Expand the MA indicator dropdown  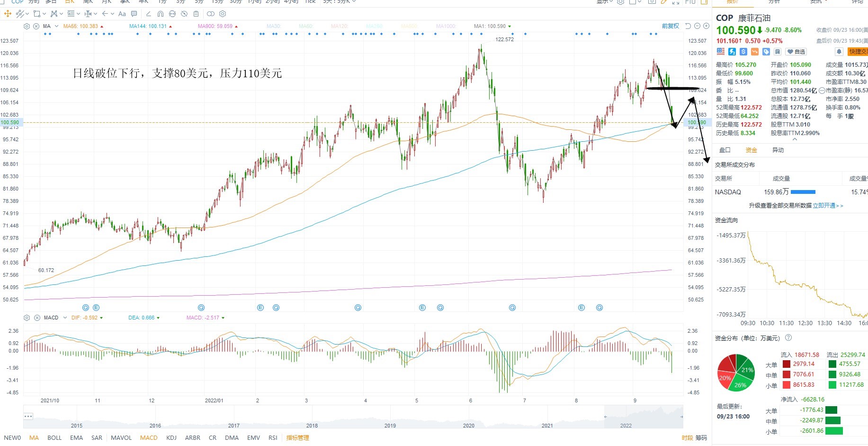pyautogui.click(x=57, y=26)
